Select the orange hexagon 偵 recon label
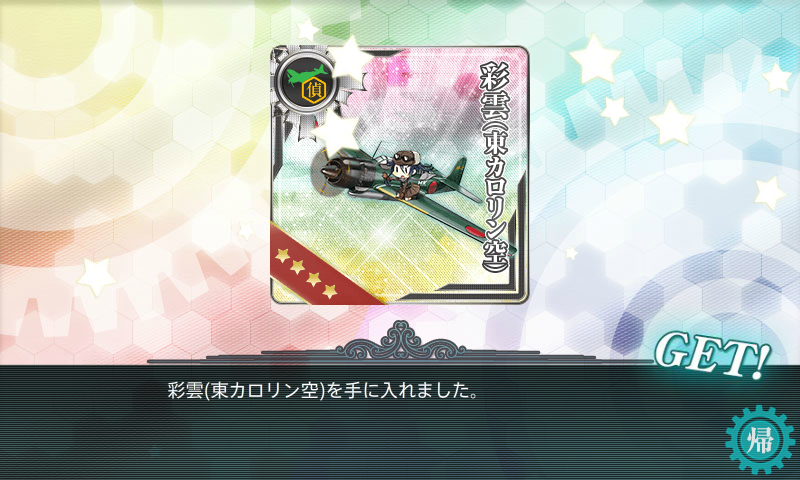800x480 pixels. coord(314,91)
